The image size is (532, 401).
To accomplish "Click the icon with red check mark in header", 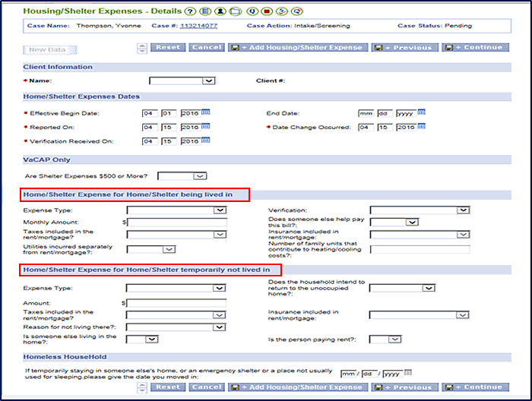I will (282, 11).
